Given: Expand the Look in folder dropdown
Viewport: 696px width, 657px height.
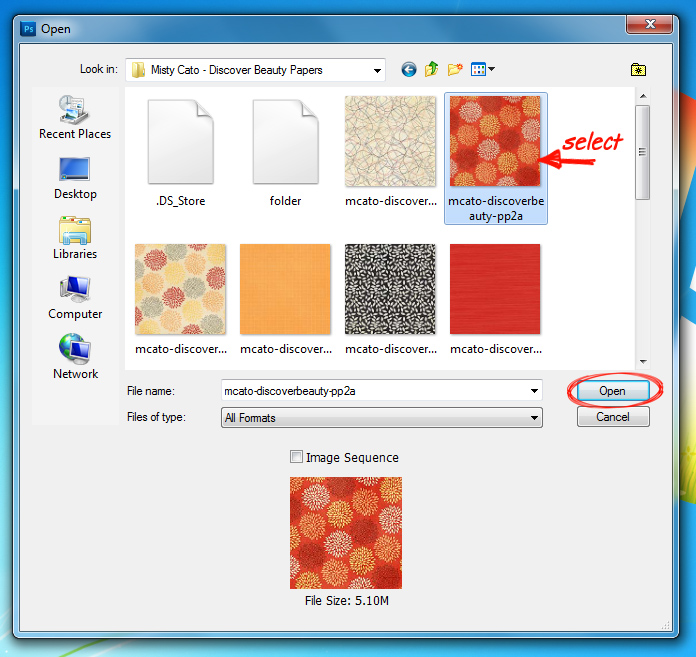Looking at the screenshot, I should click(377, 70).
